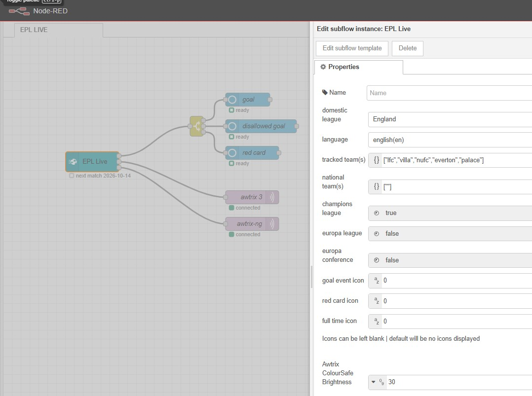Click the red card icon value field
Viewport: 532px width, 396px height.
point(456,301)
